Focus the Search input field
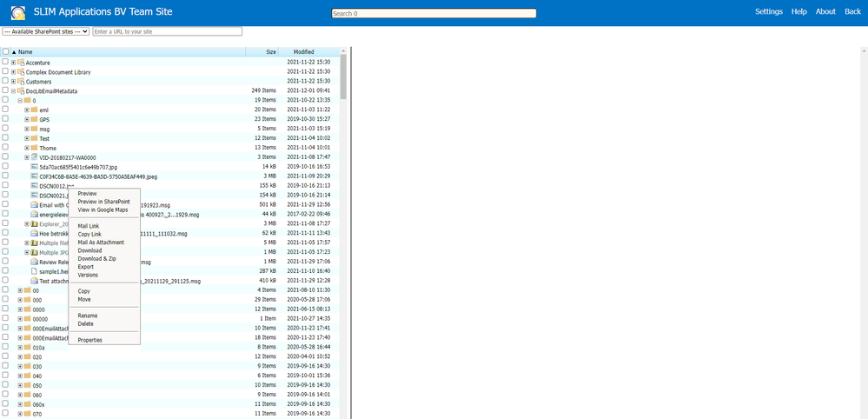The image size is (868, 419). tap(434, 13)
